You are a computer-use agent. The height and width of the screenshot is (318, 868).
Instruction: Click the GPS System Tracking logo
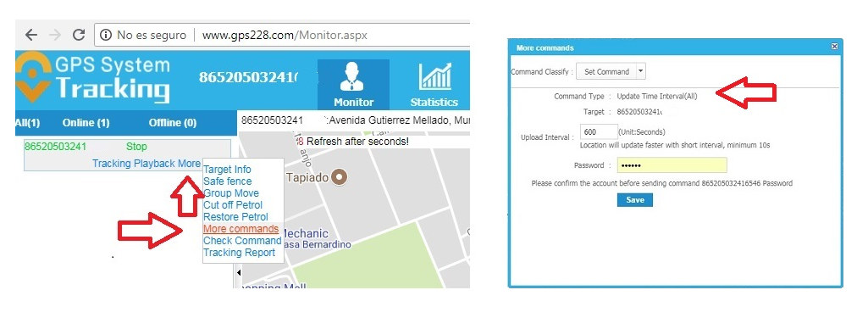tap(93, 79)
